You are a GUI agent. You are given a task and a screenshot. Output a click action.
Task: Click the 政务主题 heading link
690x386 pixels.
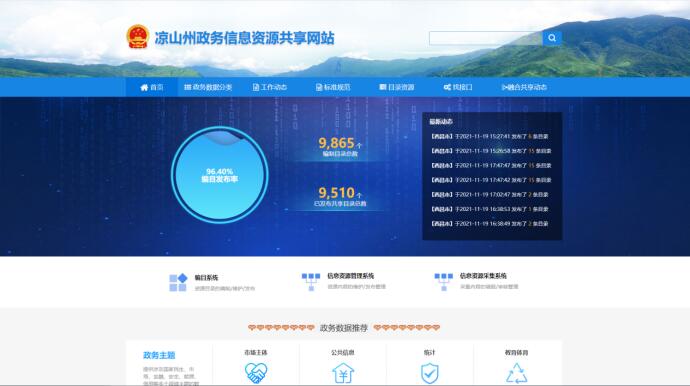[x=159, y=355]
